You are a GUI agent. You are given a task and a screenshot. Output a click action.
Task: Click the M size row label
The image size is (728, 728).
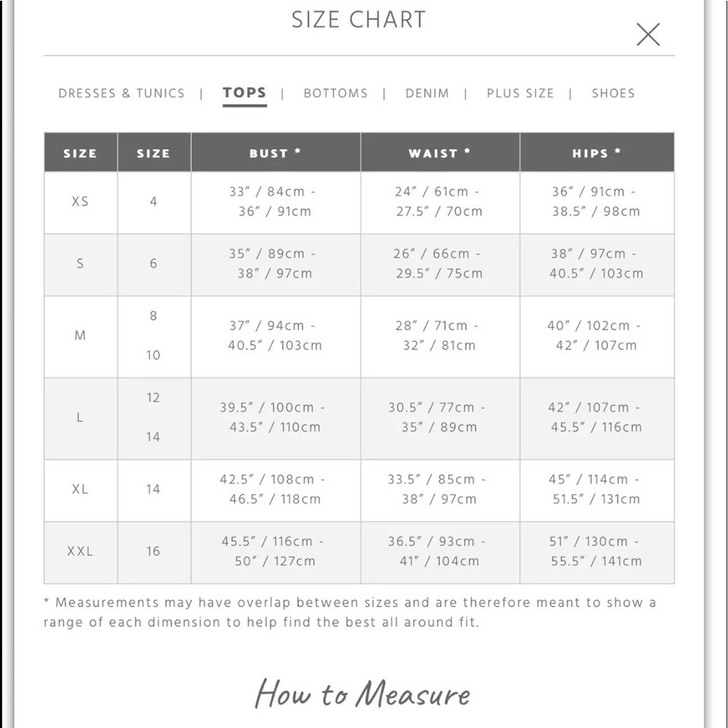pyautogui.click(x=80, y=336)
